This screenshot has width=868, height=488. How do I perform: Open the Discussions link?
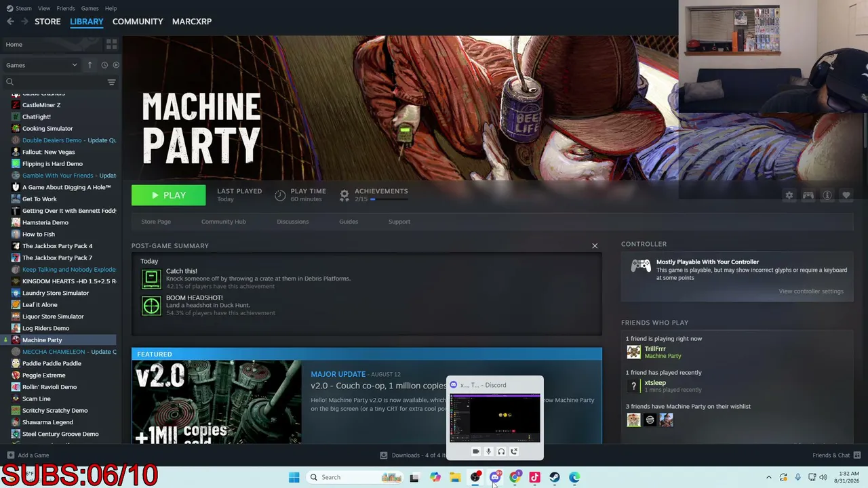292,222
